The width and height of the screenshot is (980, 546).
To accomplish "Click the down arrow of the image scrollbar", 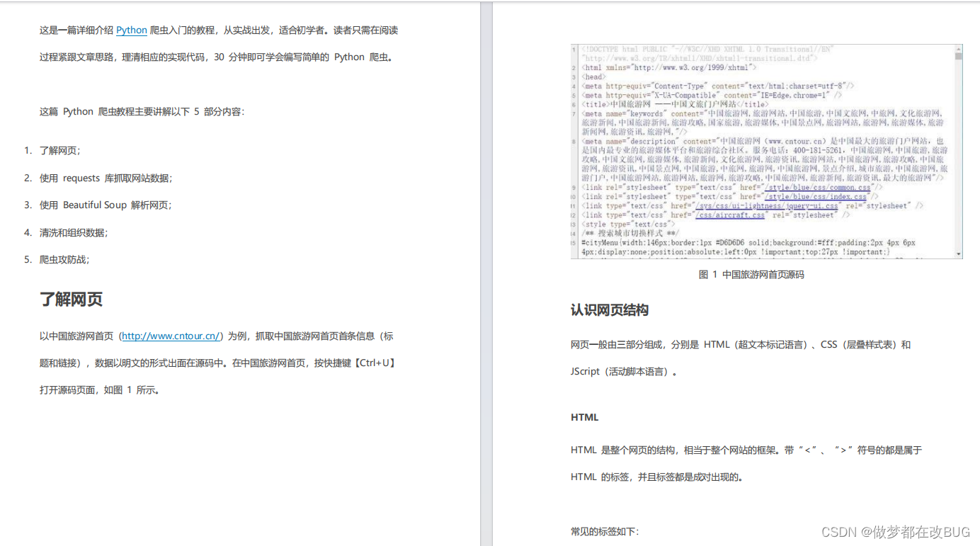I will (959, 253).
